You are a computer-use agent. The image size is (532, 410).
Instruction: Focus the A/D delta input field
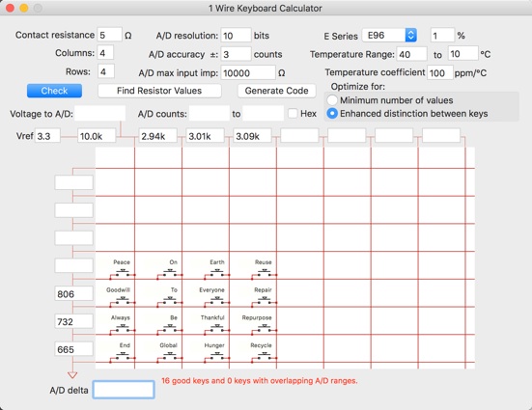click(124, 390)
